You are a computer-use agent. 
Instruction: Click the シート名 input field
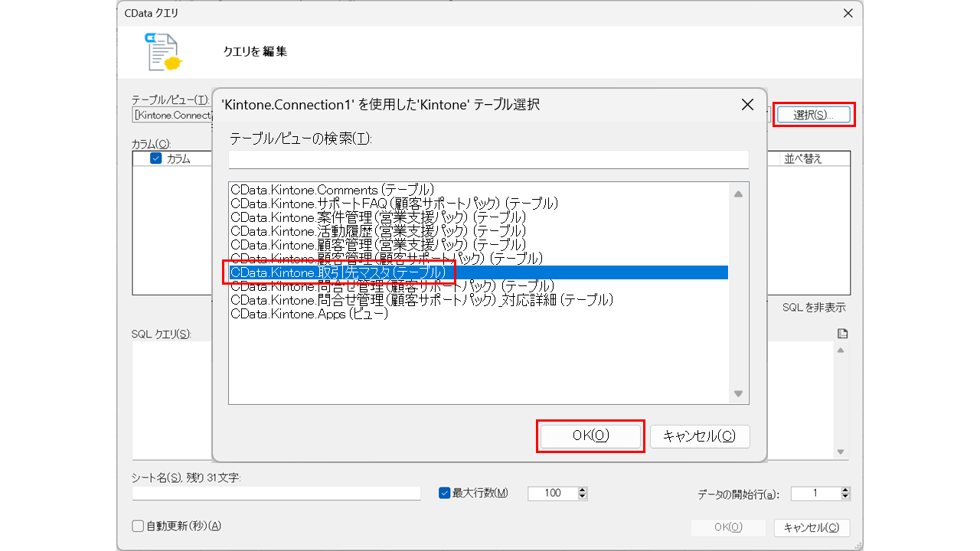click(x=276, y=494)
